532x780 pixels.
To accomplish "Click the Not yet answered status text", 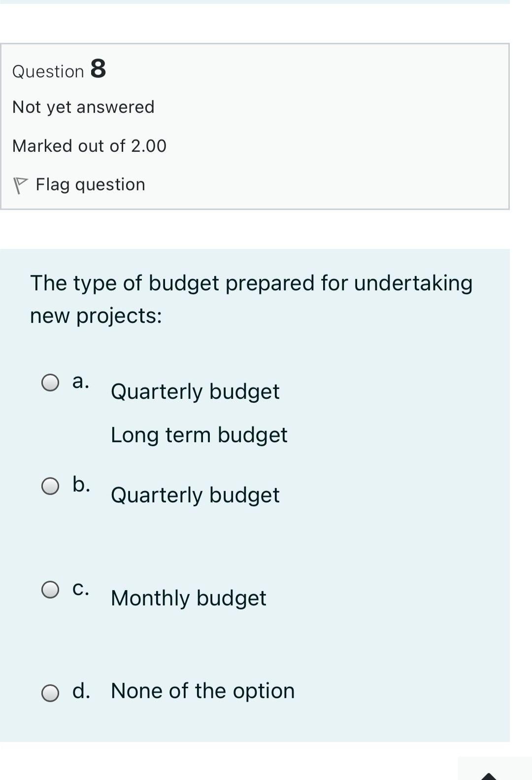I will click(x=83, y=106).
